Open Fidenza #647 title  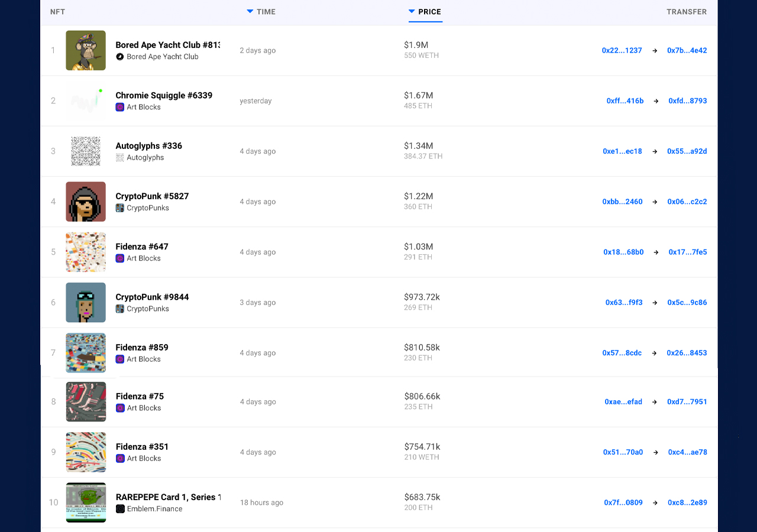[142, 246]
